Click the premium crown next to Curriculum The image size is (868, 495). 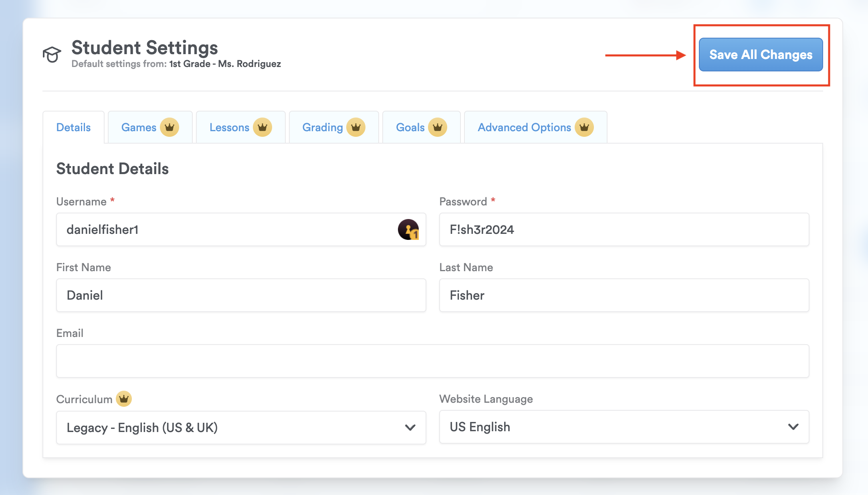click(124, 399)
